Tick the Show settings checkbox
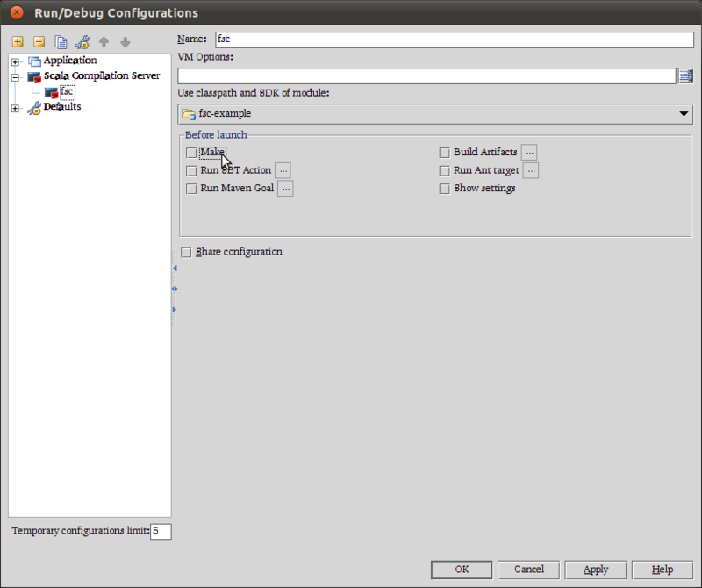The height and width of the screenshot is (588, 702). point(445,189)
